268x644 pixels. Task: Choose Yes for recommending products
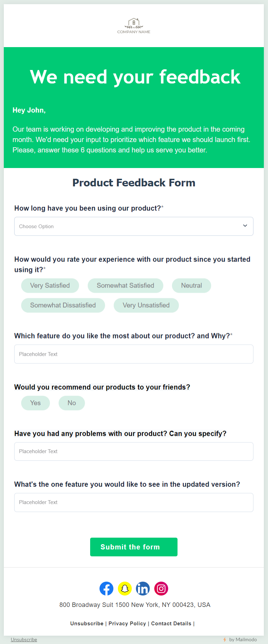pos(35,403)
